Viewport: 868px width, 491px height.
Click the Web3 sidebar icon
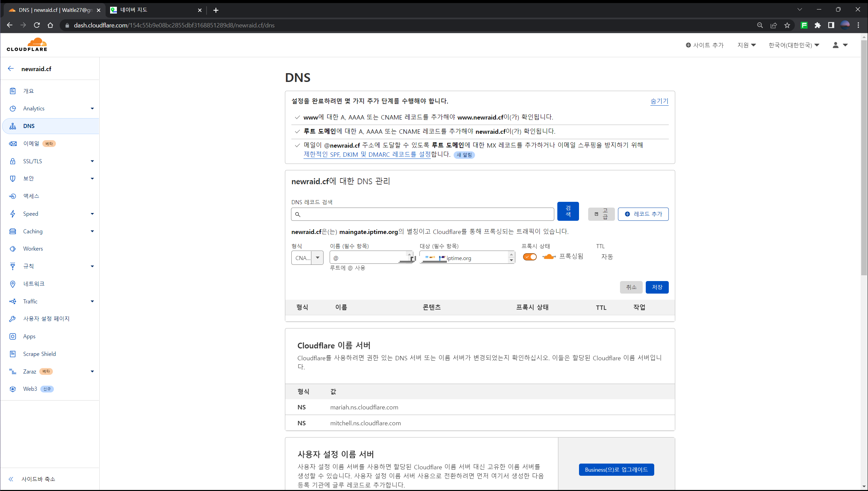pos(13,389)
